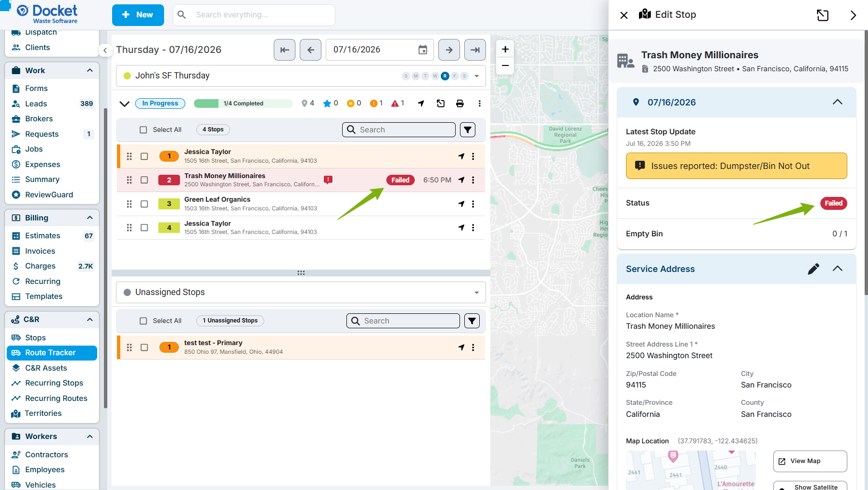Open Trash Money Millionaires issue alert icon
Image resolution: width=868 pixels, height=490 pixels.
click(x=328, y=180)
